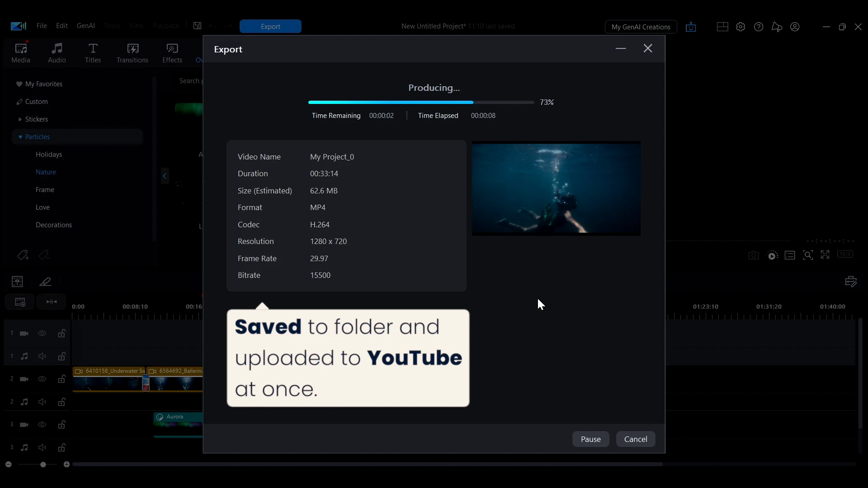This screenshot has width=868, height=488.
Task: Select the 6410158_Underwater clip on timeline
Action: (x=108, y=379)
